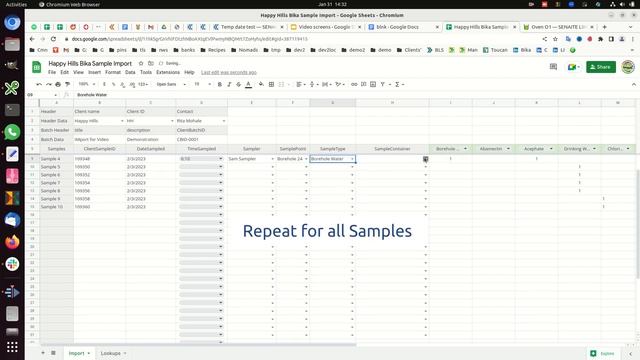
Task: Toggle italic formatting
Action: pyautogui.click(x=229, y=84)
